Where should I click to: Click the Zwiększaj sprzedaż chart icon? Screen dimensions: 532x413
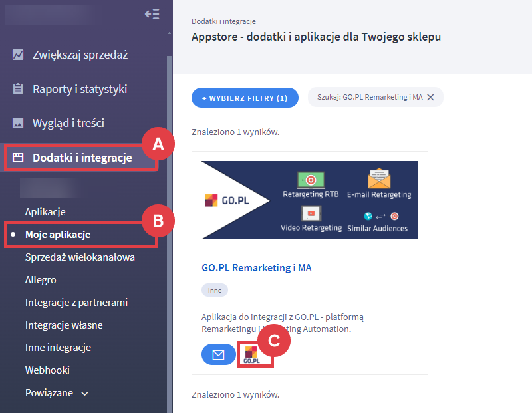pos(19,55)
